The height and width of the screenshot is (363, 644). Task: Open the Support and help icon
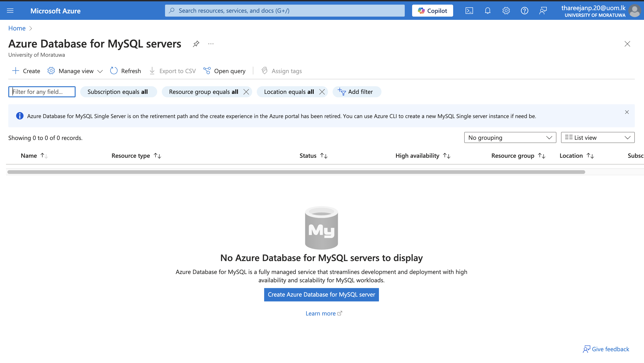point(524,11)
